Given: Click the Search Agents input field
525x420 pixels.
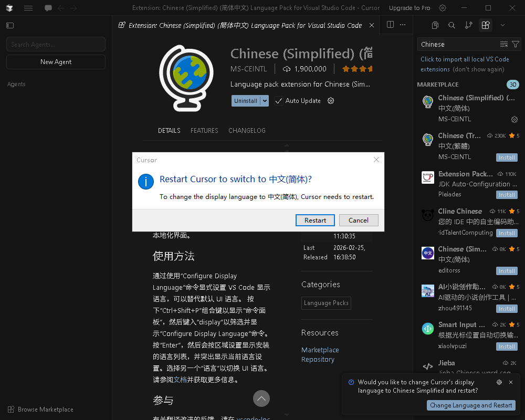Looking at the screenshot, I should click(56, 45).
